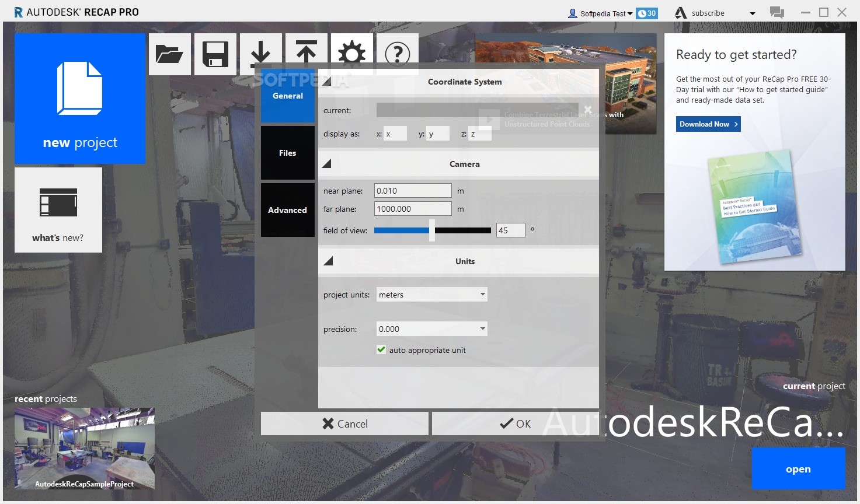Click the 30-day trial clock badge
The image size is (860, 504).
[647, 13]
